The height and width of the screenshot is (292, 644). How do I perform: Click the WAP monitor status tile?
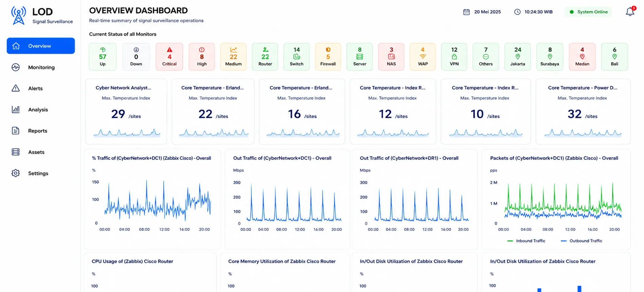(x=423, y=57)
